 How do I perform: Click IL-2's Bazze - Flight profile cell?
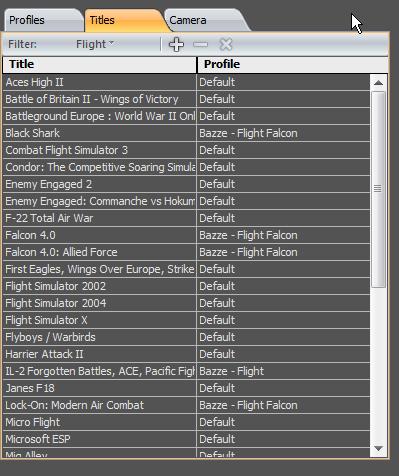283,371
